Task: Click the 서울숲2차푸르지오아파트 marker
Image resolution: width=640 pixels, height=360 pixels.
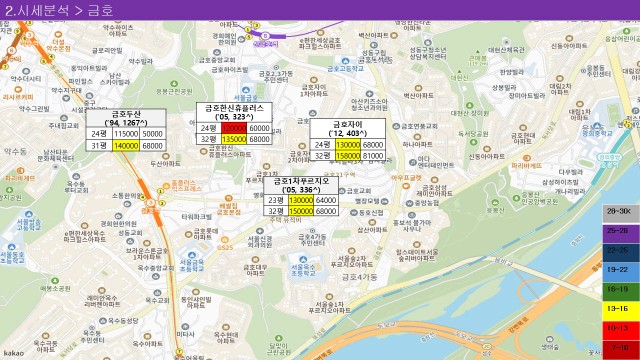Action: tap(351, 251)
